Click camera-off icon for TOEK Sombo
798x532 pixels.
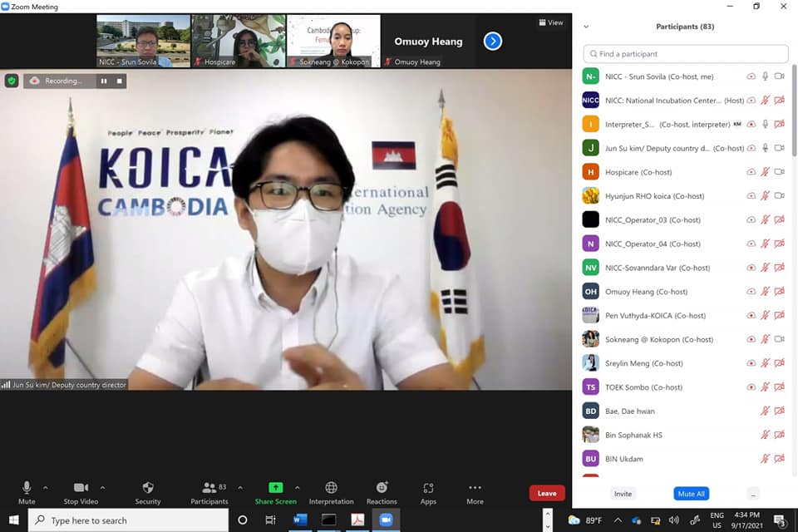click(x=779, y=387)
